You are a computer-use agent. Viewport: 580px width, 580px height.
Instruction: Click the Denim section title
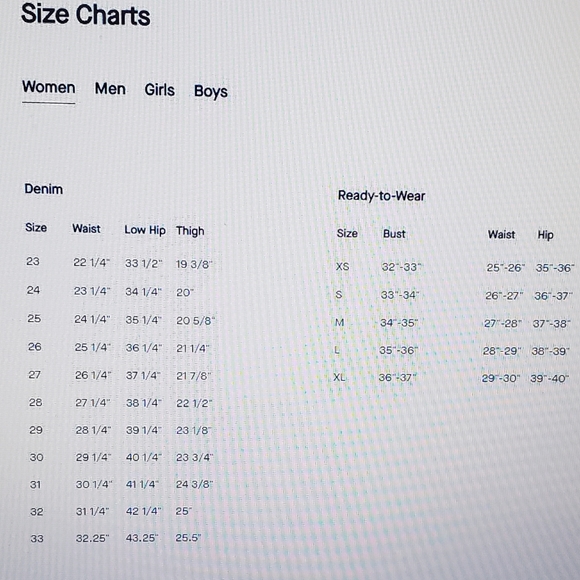click(43, 189)
